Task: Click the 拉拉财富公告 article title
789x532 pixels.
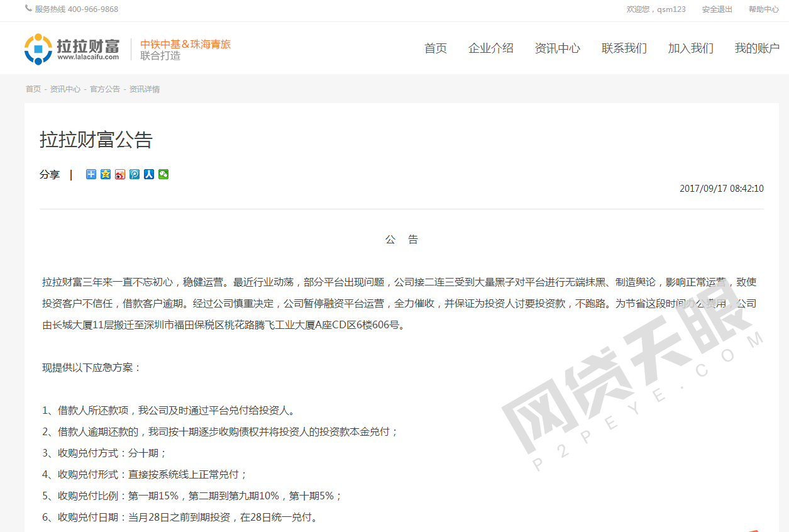Action: [96, 140]
